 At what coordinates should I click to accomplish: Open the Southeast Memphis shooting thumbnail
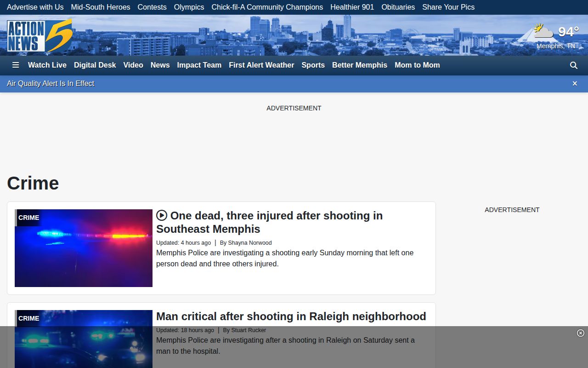coord(84,248)
